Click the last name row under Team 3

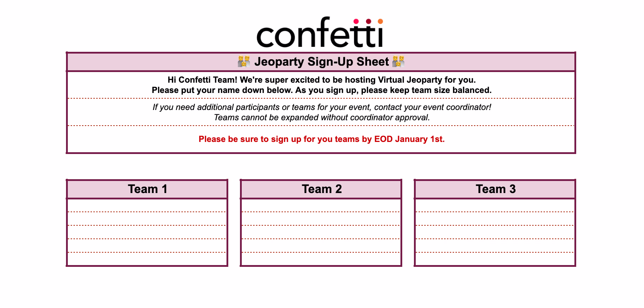(x=495, y=259)
